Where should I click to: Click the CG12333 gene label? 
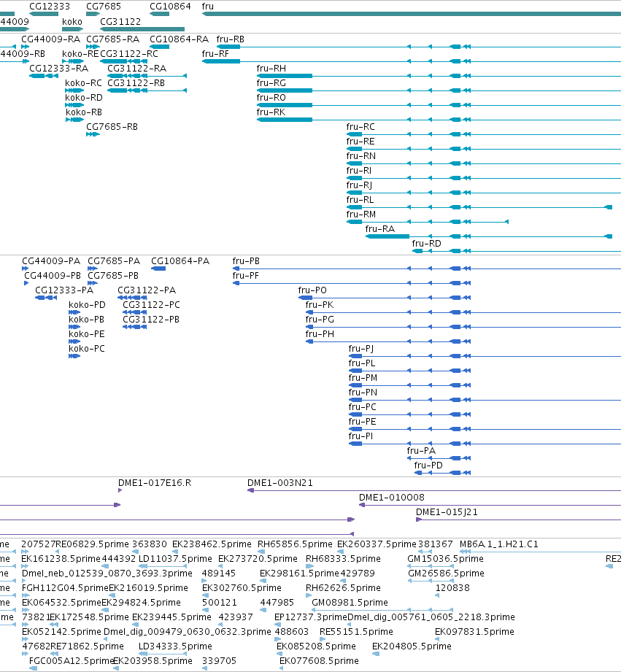click(x=50, y=7)
